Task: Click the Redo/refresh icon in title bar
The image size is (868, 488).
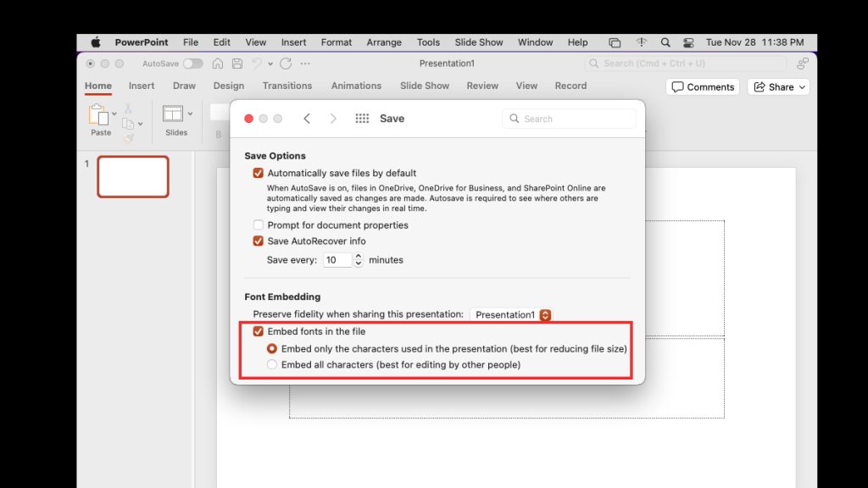Action: click(284, 63)
